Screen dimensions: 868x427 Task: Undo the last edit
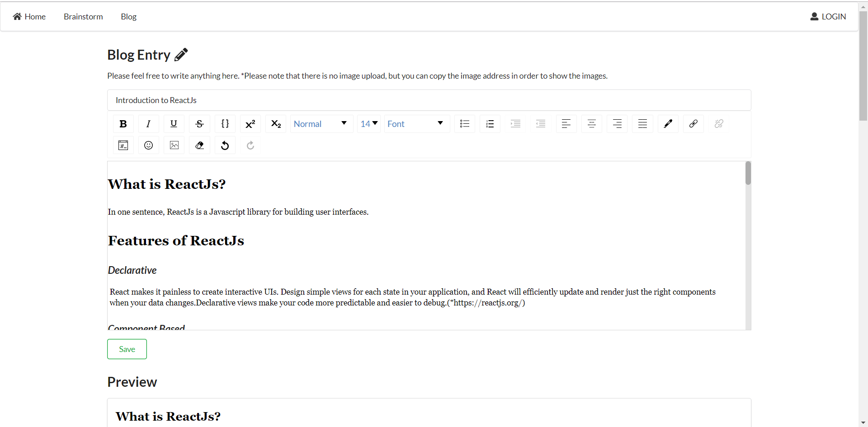(225, 145)
